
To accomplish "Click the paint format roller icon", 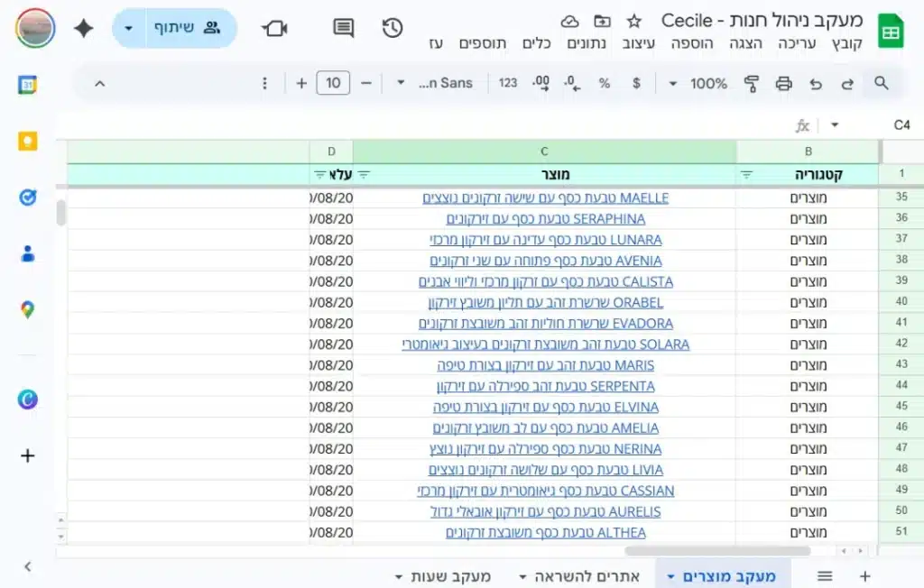I will pyautogui.click(x=751, y=83).
